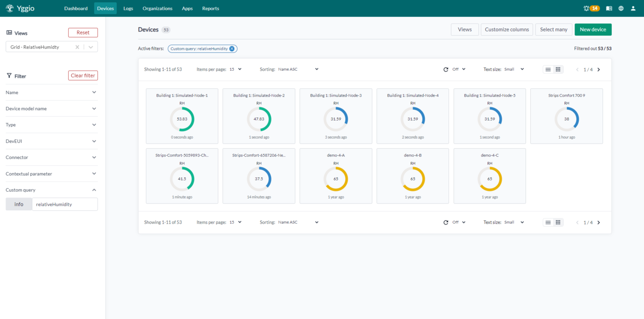Viewport: 644px width, 319px height.
Task: Click the refresh icon in the devices toolbar
Action: [x=446, y=69]
